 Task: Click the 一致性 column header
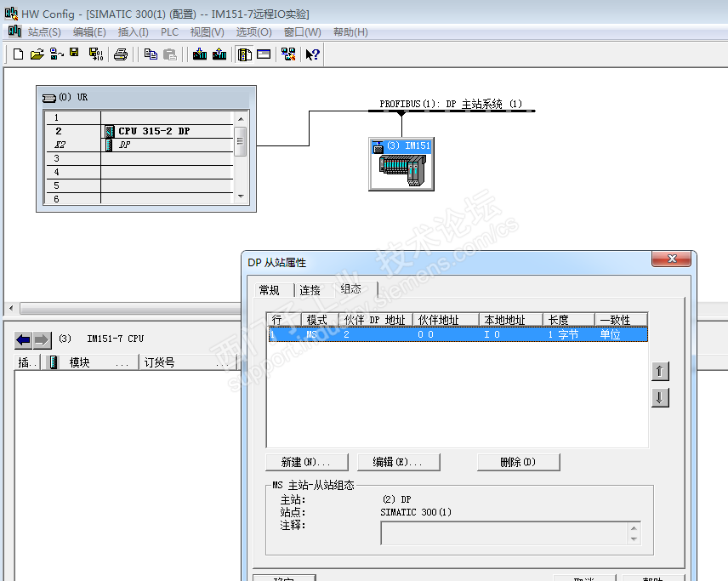pyautogui.click(x=621, y=320)
